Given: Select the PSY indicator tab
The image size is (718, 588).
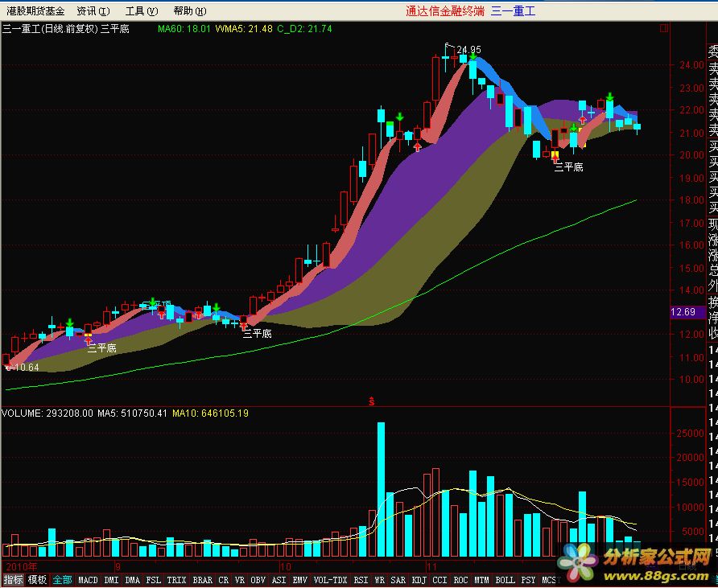Looking at the screenshot, I should click(x=528, y=580).
